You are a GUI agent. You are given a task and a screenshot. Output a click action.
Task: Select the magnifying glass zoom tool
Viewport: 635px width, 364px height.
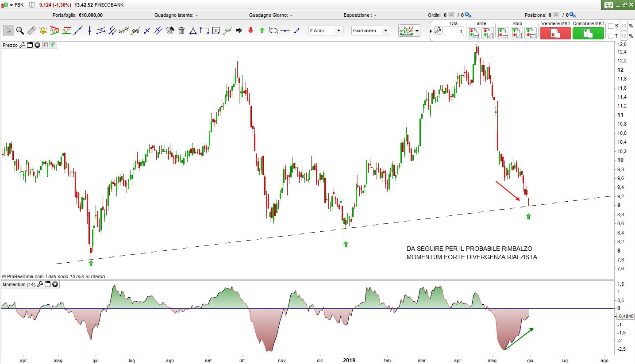click(x=20, y=31)
